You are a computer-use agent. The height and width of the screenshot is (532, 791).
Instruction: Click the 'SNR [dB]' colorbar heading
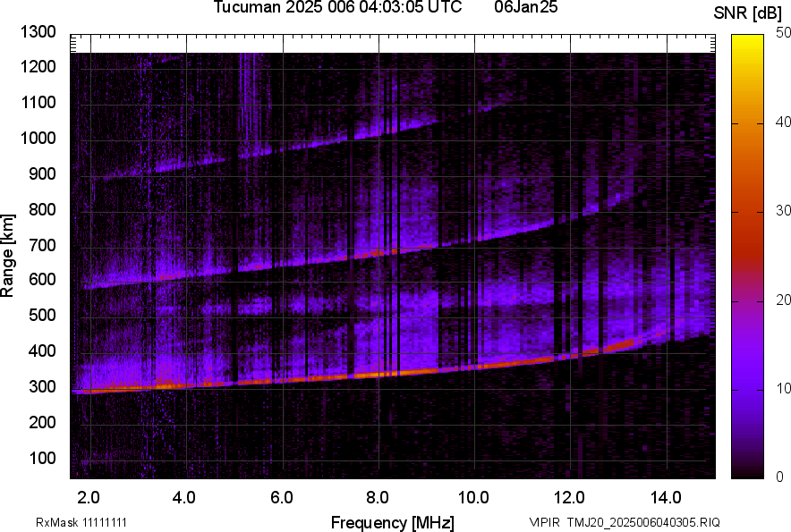pos(748,13)
